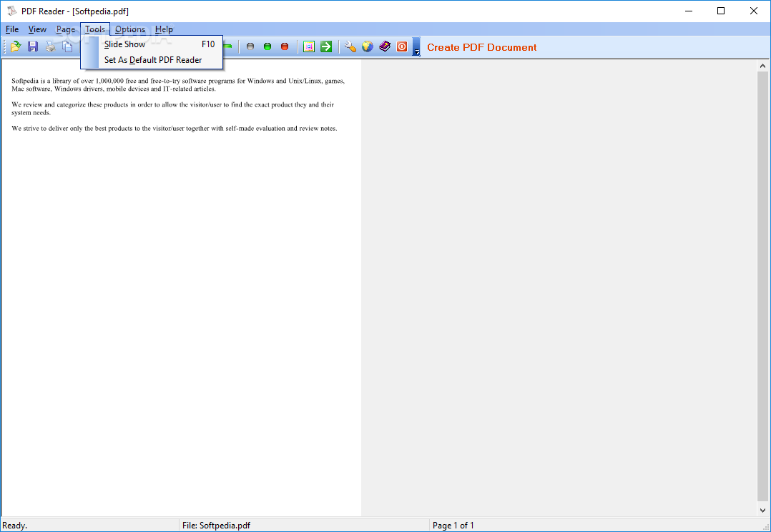Open the Options menu
This screenshot has width=771, height=532.
point(130,29)
